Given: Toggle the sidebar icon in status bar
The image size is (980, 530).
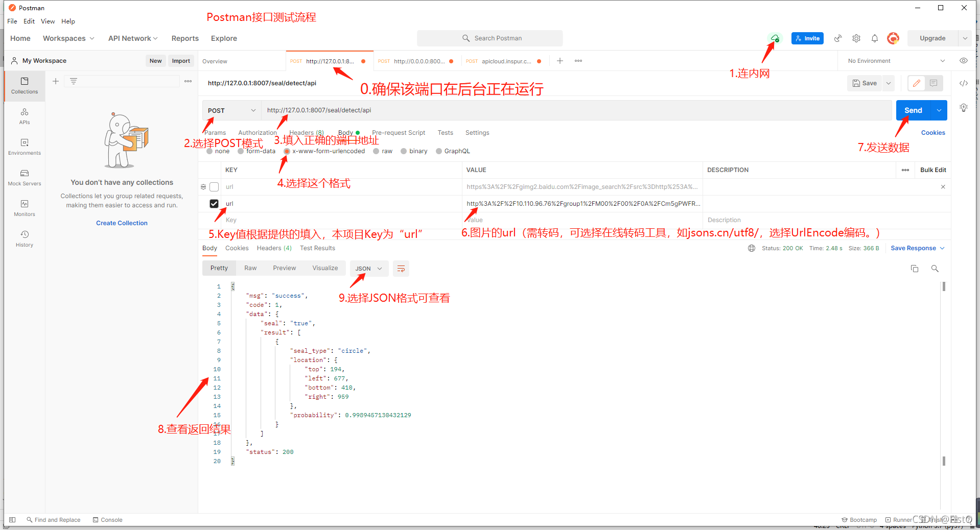Looking at the screenshot, I should click(13, 520).
